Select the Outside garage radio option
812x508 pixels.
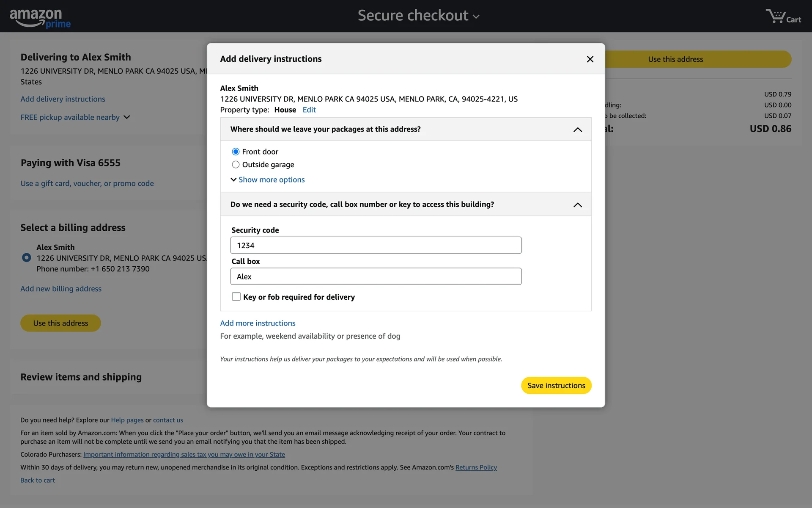(x=236, y=165)
